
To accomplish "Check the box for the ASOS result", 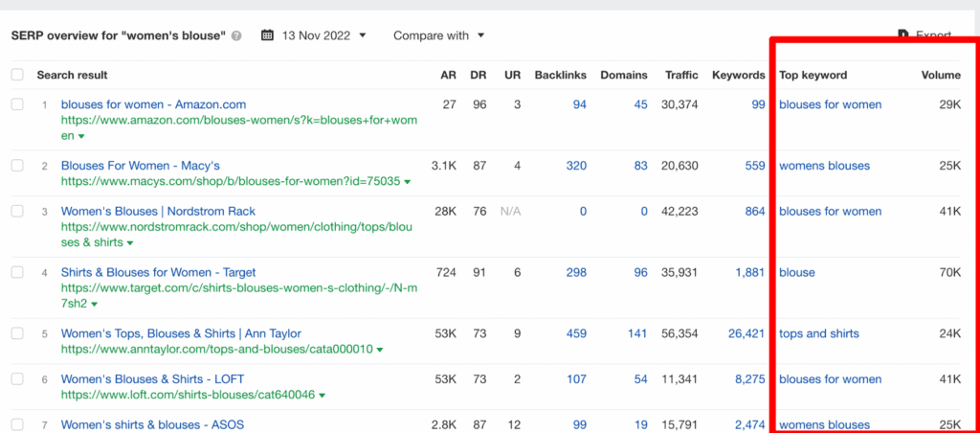I will [17, 425].
